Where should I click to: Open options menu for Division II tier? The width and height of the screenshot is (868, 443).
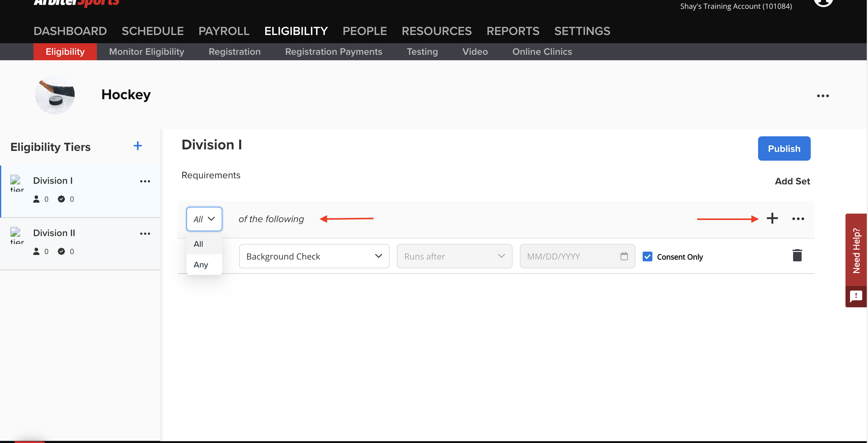(145, 233)
